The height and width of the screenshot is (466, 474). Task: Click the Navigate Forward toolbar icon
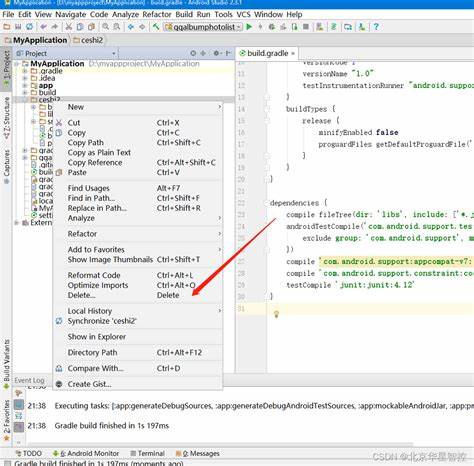click(x=142, y=27)
